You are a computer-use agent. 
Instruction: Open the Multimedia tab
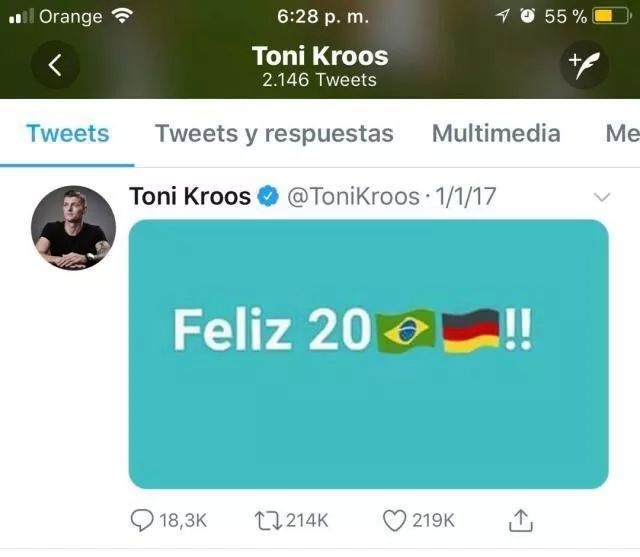pos(496,134)
